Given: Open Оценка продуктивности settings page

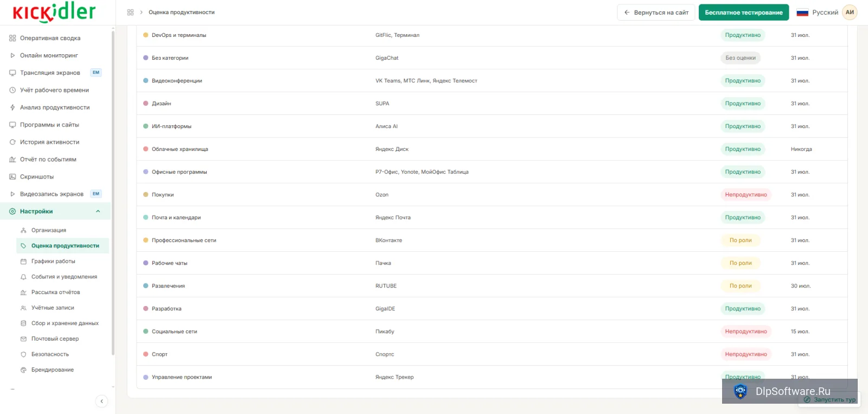Looking at the screenshot, I should 62,246.
